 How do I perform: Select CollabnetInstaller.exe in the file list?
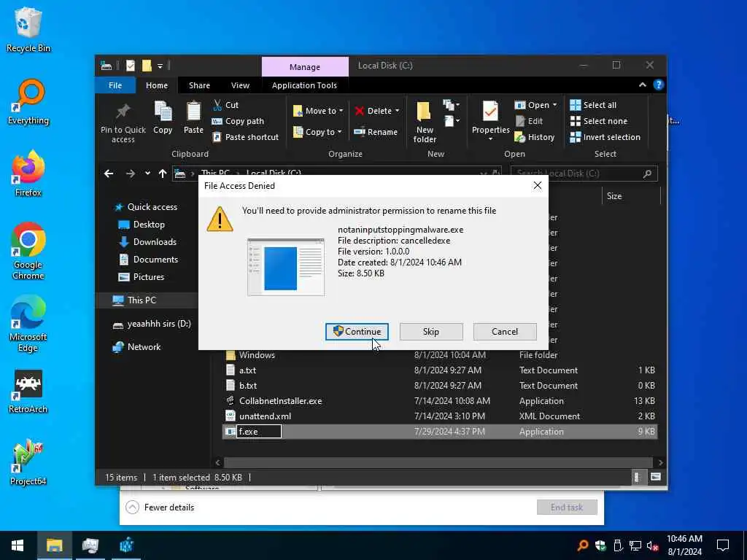(440, 401)
